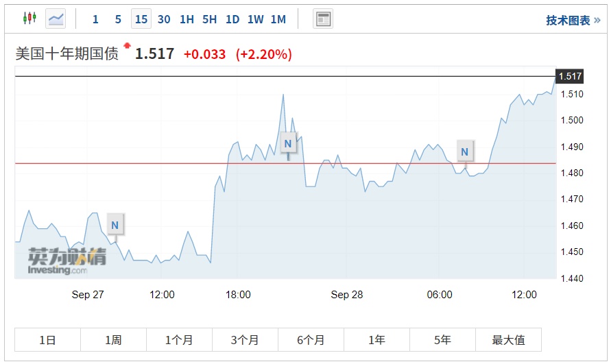Select the 1-minute interval
Image resolution: width=609 pixels, height=364 pixels.
pyautogui.click(x=95, y=19)
